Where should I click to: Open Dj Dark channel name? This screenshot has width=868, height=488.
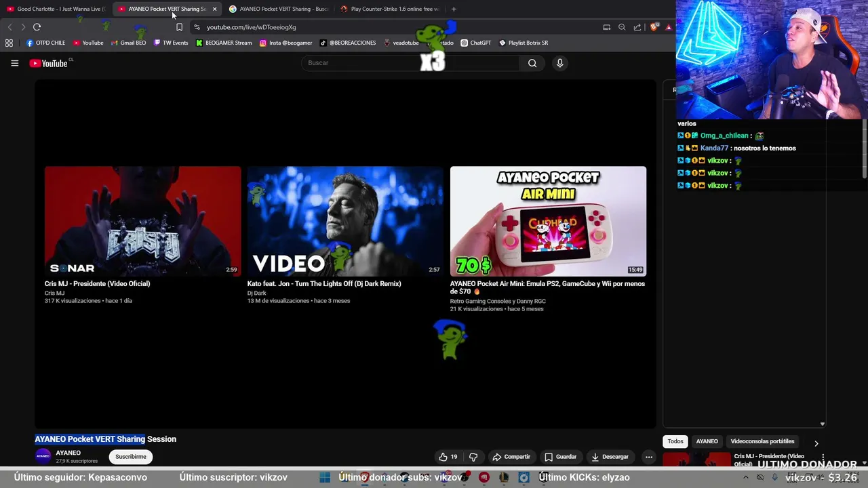click(256, 293)
